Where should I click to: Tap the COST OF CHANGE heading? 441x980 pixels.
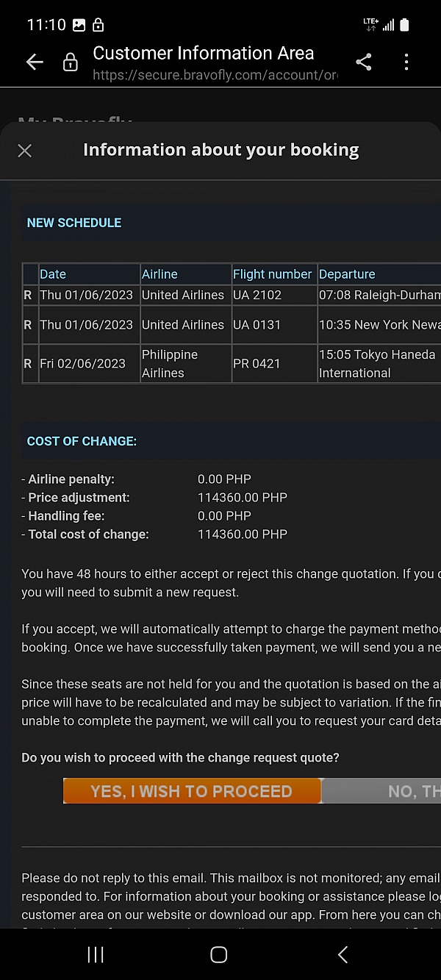coord(82,441)
